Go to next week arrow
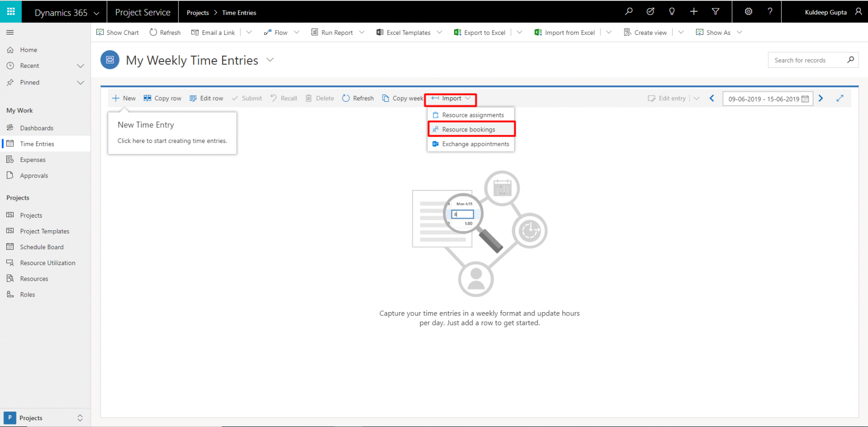Viewport: 868px width, 427px height. (x=821, y=98)
